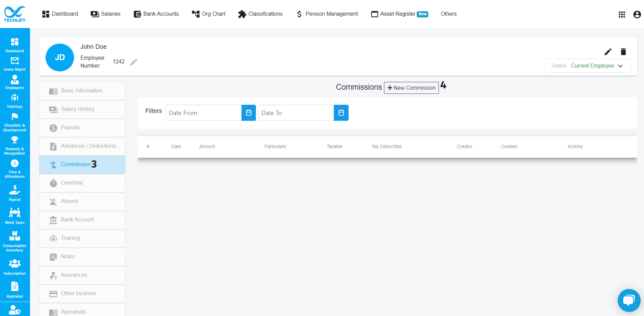Open the Bank Accounts section

tap(156, 14)
